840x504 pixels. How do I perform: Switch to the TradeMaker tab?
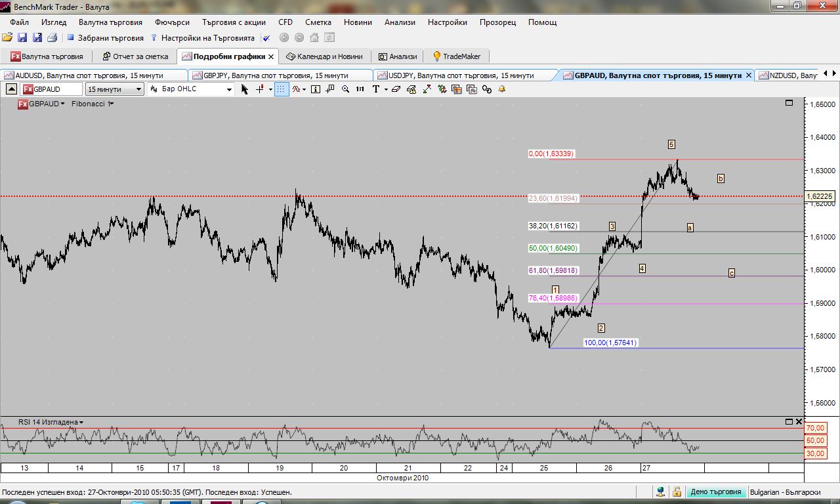[456, 56]
